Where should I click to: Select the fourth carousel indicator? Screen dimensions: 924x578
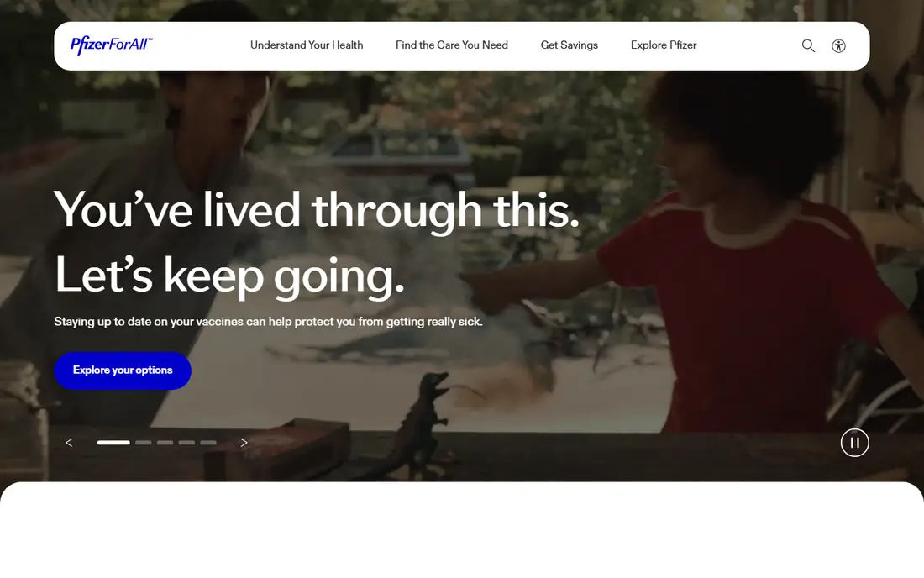[186, 443]
